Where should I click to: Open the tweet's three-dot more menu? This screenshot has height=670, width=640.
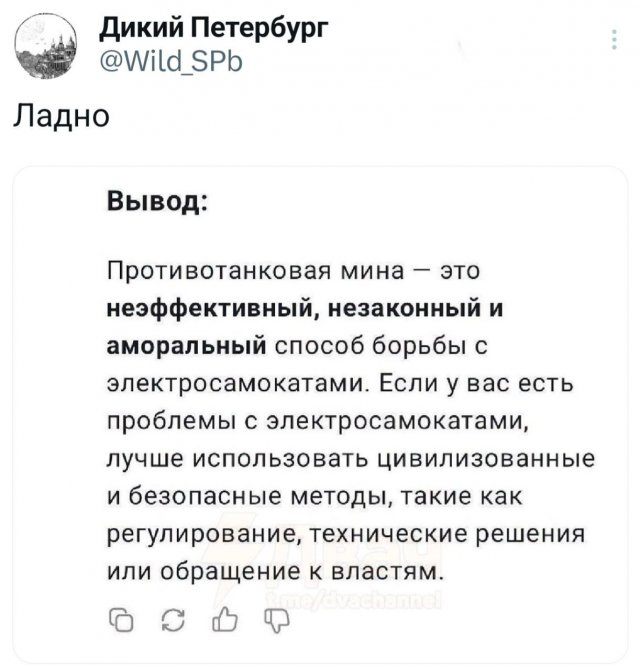tap(612, 41)
